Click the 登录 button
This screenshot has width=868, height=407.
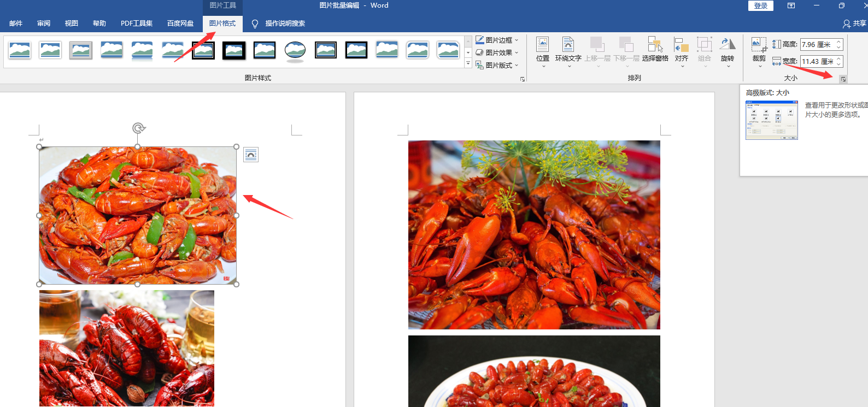pos(761,5)
